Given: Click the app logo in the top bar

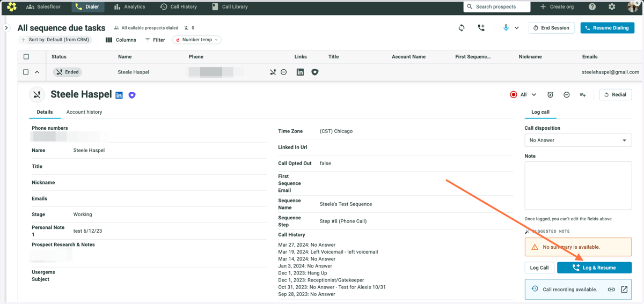Looking at the screenshot, I should [12, 7].
